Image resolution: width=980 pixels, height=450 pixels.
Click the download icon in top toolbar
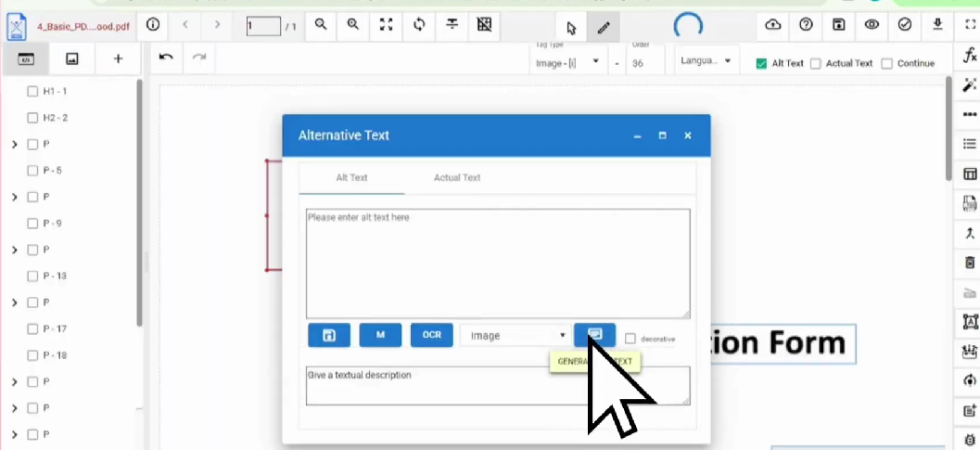(937, 25)
